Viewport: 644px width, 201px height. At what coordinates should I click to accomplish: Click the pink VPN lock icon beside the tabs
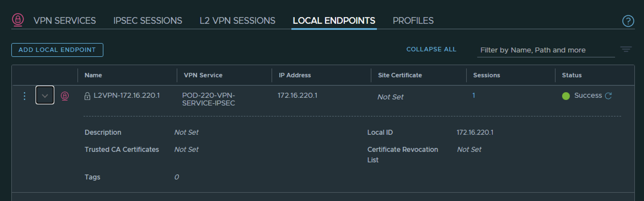click(x=18, y=20)
